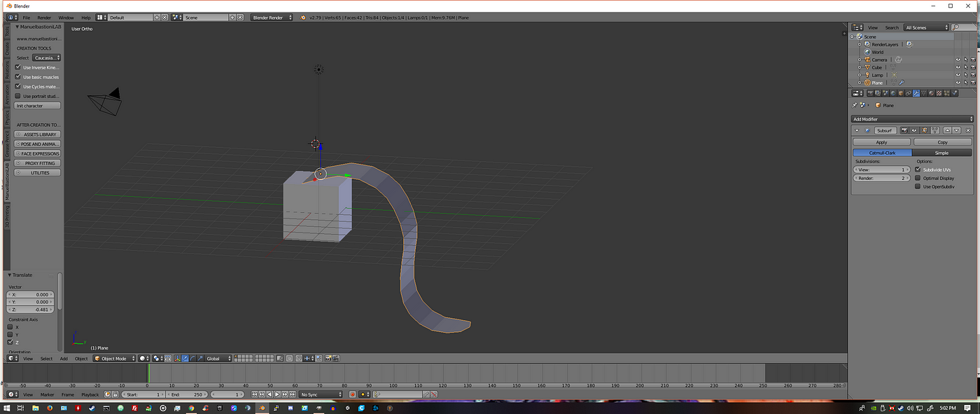Jump to first frame in timeline

tap(254, 394)
